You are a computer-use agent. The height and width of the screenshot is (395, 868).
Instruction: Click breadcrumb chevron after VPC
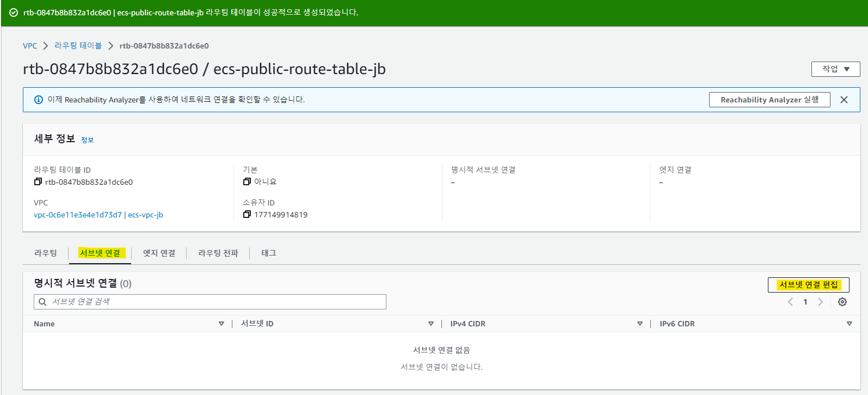point(46,46)
